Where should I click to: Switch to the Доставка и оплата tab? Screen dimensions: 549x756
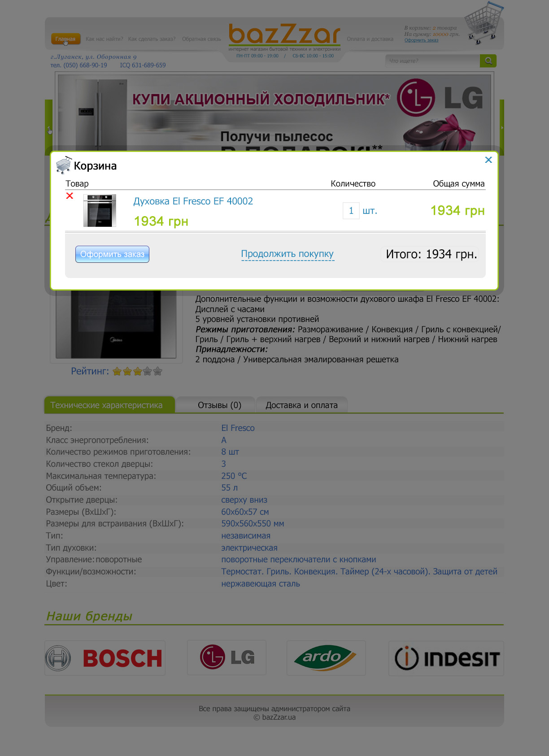[x=301, y=405]
